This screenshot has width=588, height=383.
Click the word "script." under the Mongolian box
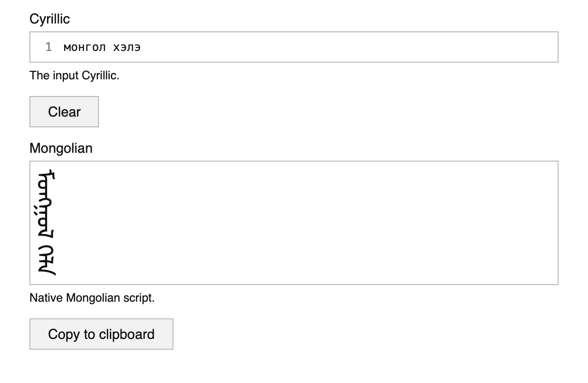[139, 298]
